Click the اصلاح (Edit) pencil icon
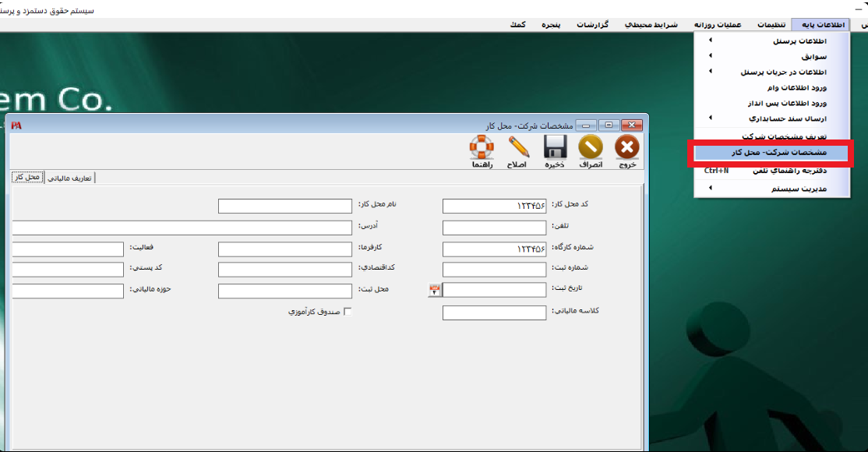The height and width of the screenshot is (452, 868). point(517,148)
